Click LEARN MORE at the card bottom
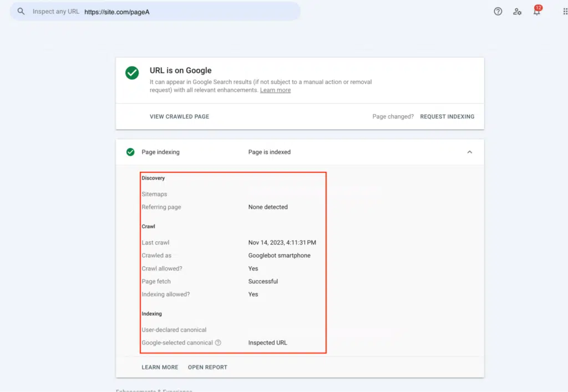This screenshot has height=392, width=568. pos(160,367)
